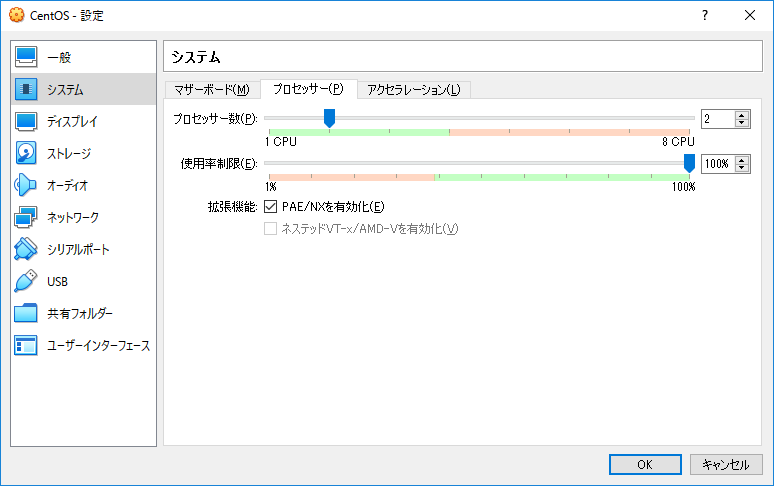Select ユーザーインターフェース text in sidebar
This screenshot has width=774, height=486.
point(99,346)
